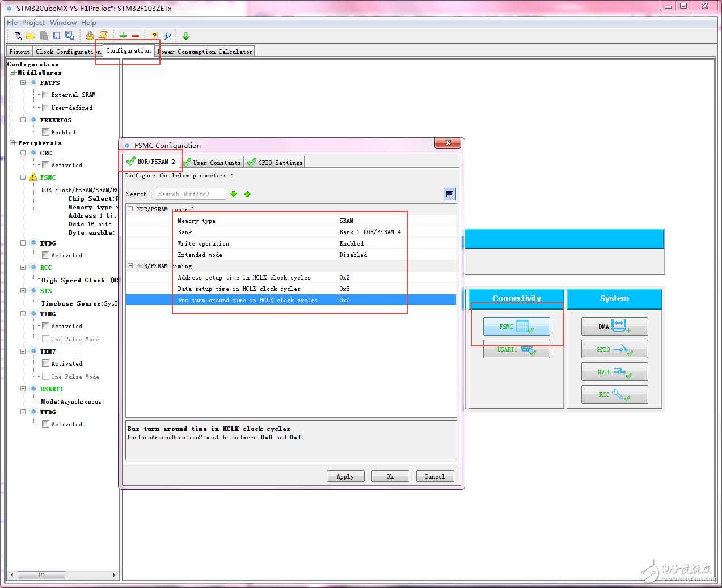
Task: Click the greyed import document toolbar icon
Action: pyautogui.click(x=44, y=36)
